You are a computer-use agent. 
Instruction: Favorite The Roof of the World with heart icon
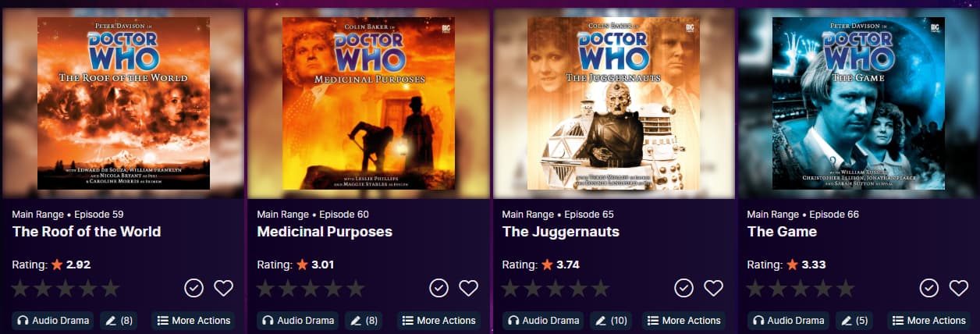tap(224, 288)
